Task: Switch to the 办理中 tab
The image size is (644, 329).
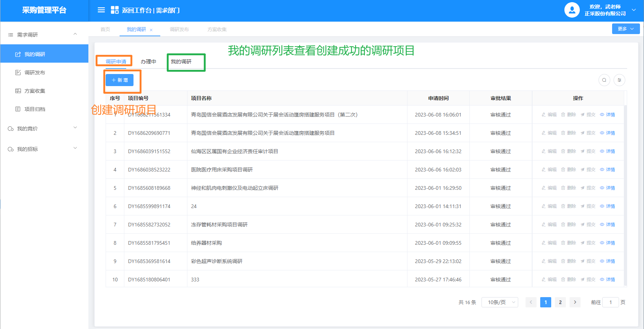Action: point(148,62)
